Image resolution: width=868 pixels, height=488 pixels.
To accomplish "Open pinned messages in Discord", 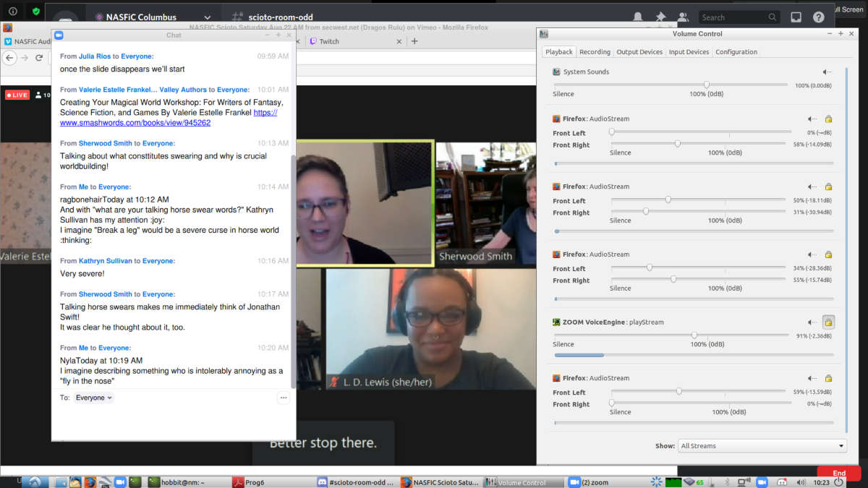I will click(x=660, y=17).
